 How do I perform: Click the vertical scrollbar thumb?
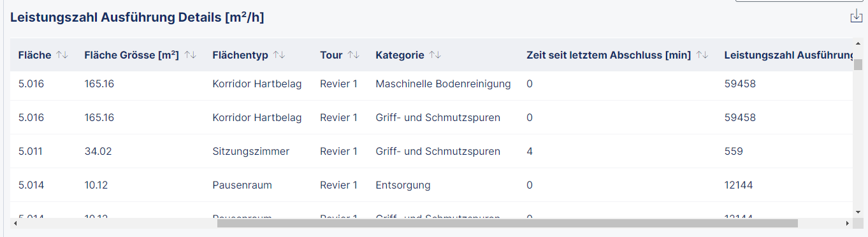click(x=858, y=64)
